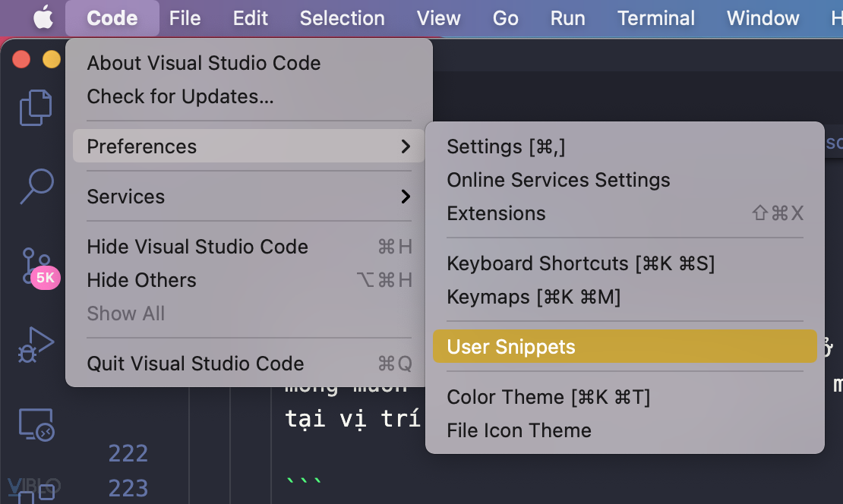Expand the Preferences submenu arrow
The image size is (843, 504).
[406, 146]
